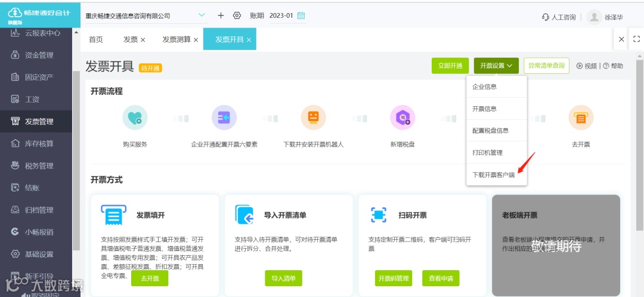The width and height of the screenshot is (644, 297).
Task: Click the 下载并安装开票机器人 robot icon
Action: point(314,118)
